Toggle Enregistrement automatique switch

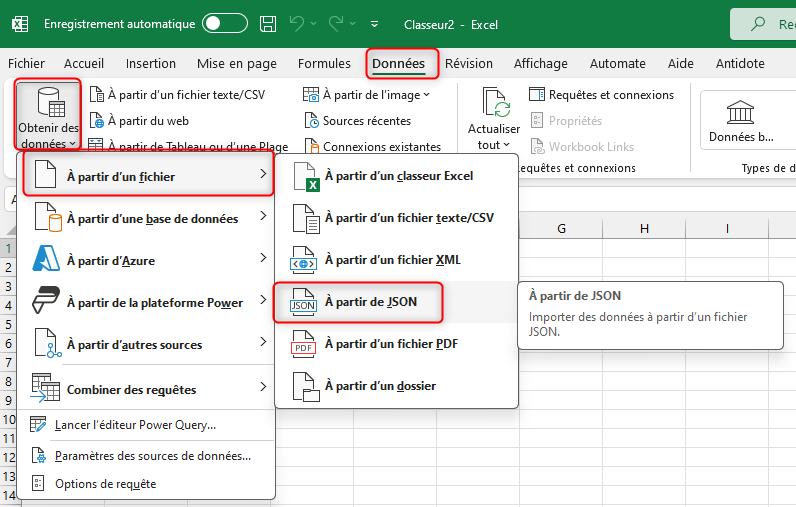(x=224, y=23)
